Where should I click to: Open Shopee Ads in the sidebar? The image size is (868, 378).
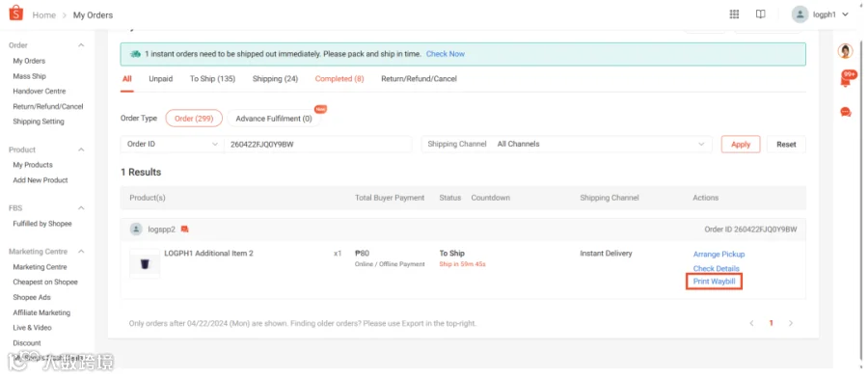(x=32, y=297)
